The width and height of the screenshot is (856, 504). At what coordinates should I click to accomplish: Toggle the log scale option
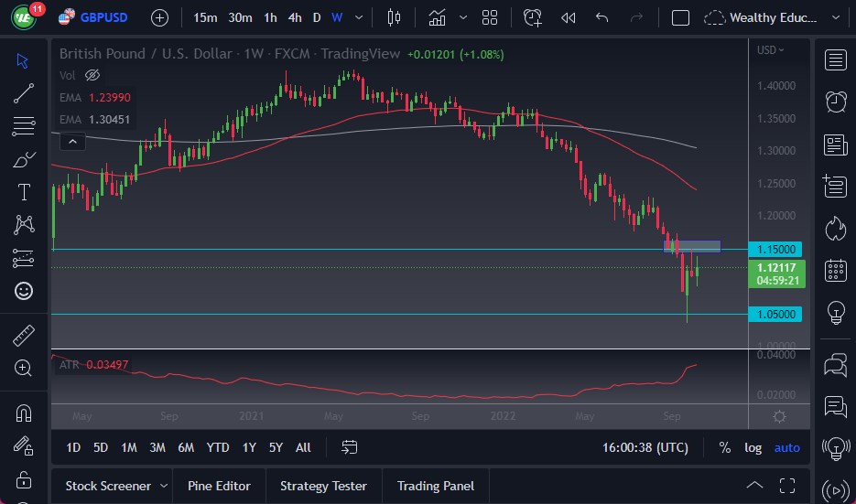[x=753, y=447]
